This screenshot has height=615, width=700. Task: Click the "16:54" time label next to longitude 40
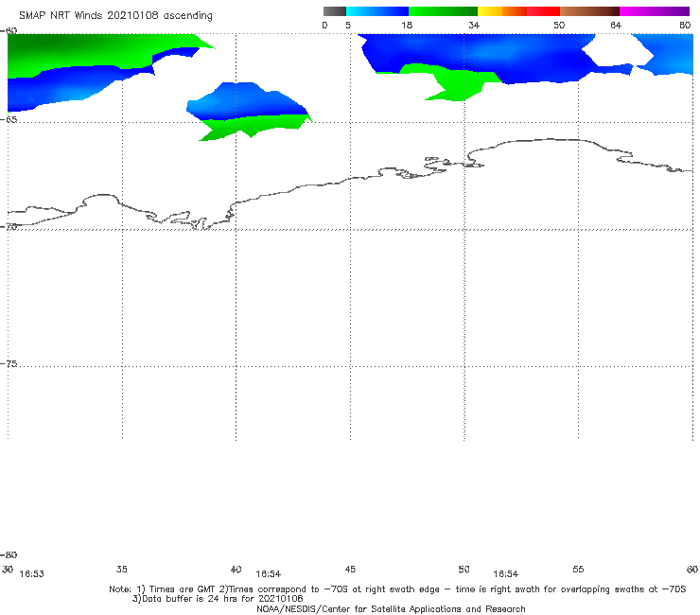tap(269, 574)
